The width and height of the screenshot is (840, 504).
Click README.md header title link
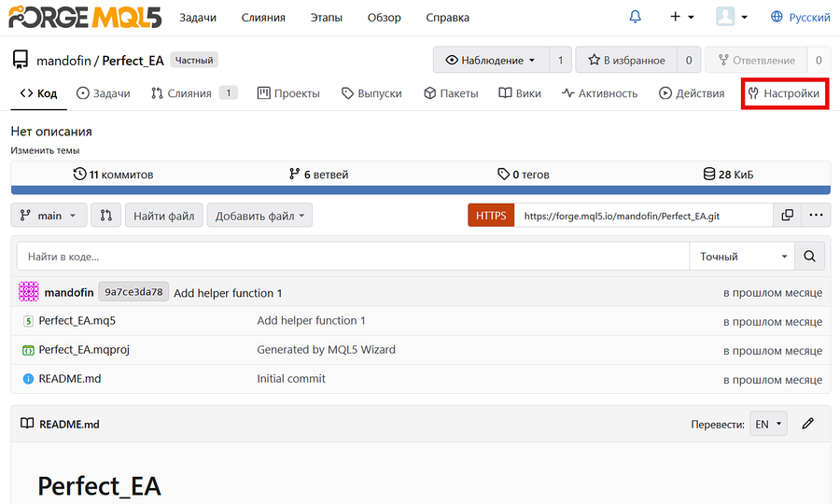(x=69, y=424)
